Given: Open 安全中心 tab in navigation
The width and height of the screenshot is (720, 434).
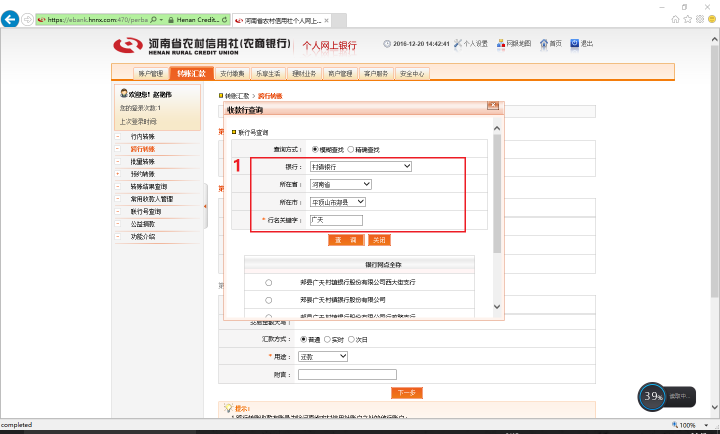Looking at the screenshot, I should pos(411,73).
